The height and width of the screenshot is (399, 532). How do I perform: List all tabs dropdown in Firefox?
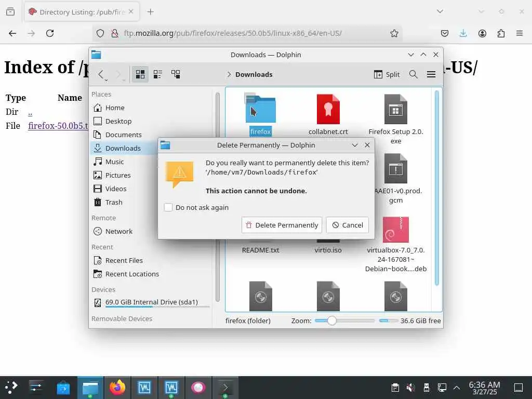(x=440, y=11)
